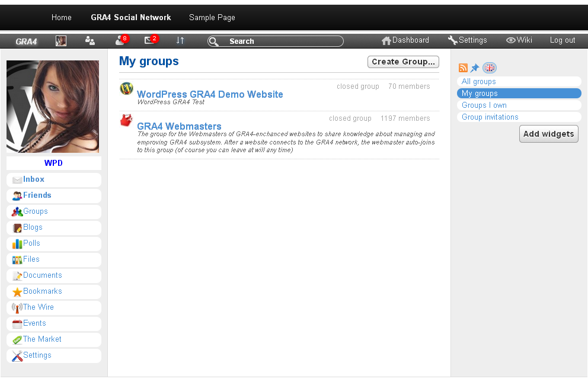
Task: Click the Create Group... button
Action: tap(403, 62)
